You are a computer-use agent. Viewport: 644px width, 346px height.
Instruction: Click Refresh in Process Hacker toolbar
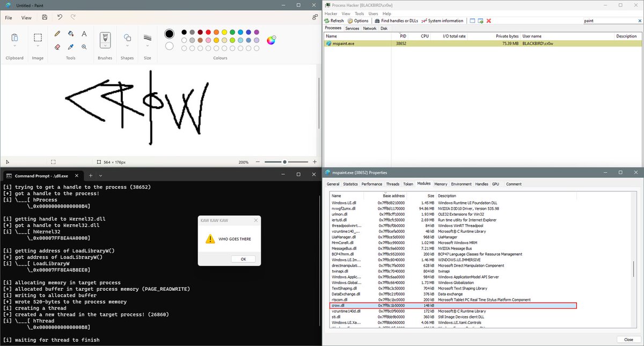pyautogui.click(x=334, y=21)
